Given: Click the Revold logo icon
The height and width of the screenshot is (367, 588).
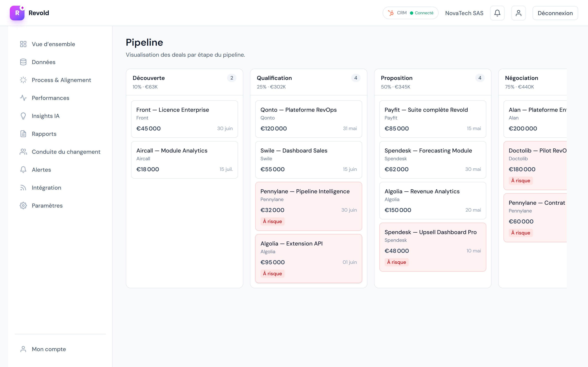Looking at the screenshot, I should [17, 13].
